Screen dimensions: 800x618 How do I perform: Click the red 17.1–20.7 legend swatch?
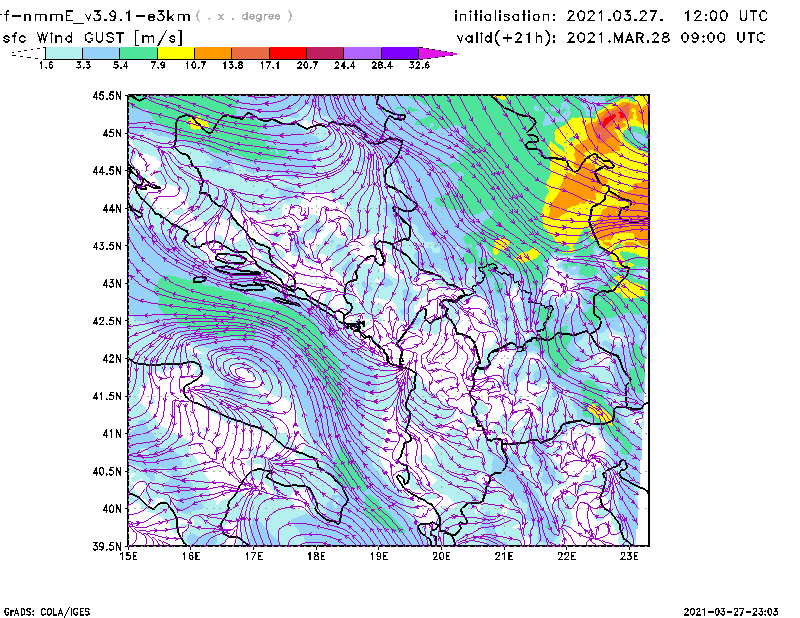click(288, 53)
